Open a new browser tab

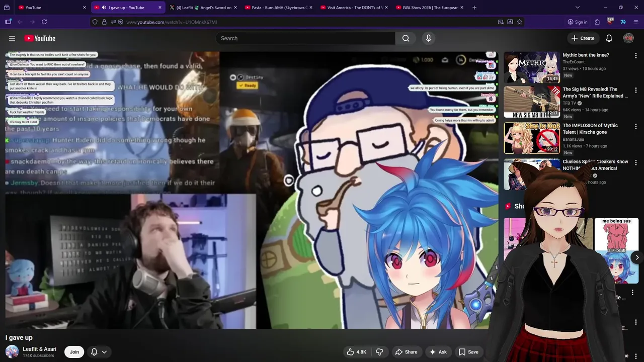(x=474, y=8)
